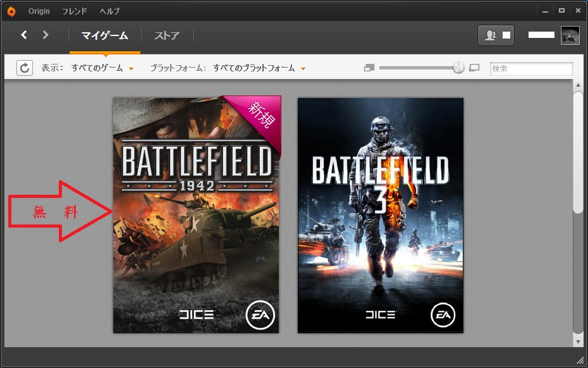Click the user avatar picture
The width and height of the screenshot is (588, 368).
click(570, 35)
